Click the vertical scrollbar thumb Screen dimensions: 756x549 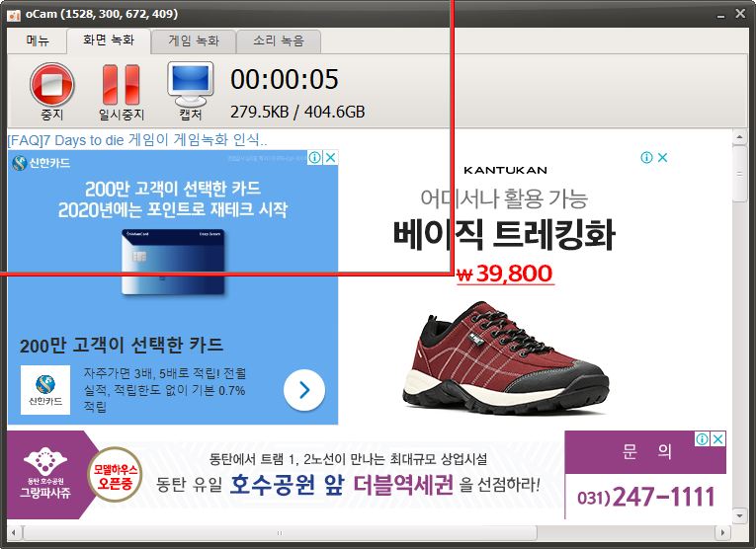tap(739, 174)
